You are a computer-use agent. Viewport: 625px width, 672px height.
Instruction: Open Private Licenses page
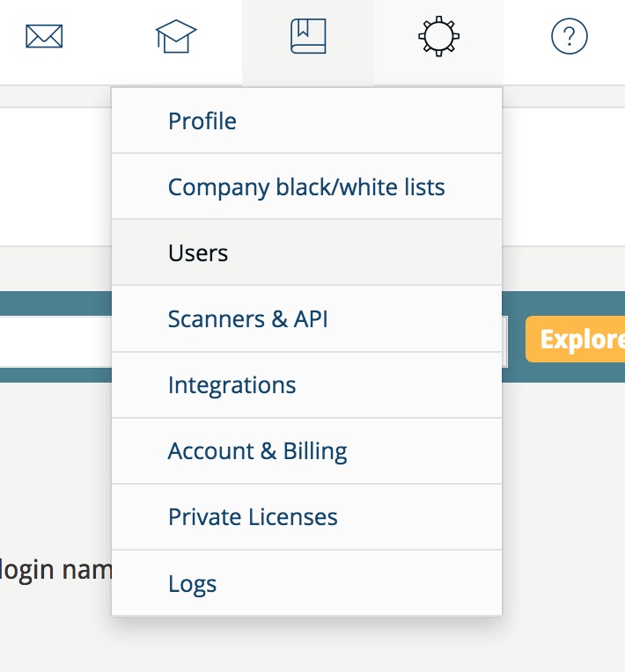point(306,517)
